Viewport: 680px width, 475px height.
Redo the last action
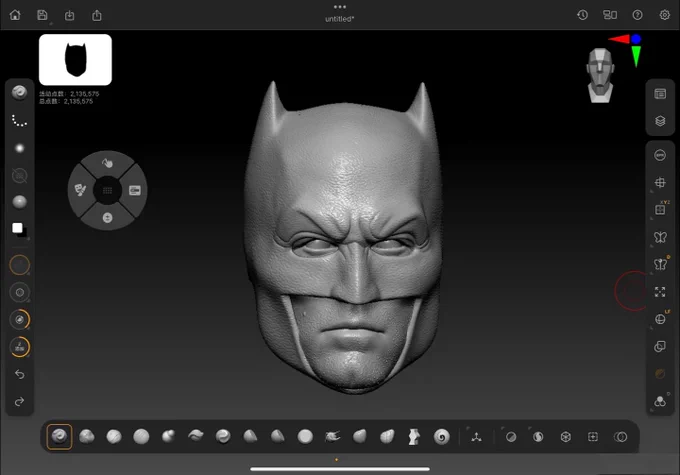point(20,402)
